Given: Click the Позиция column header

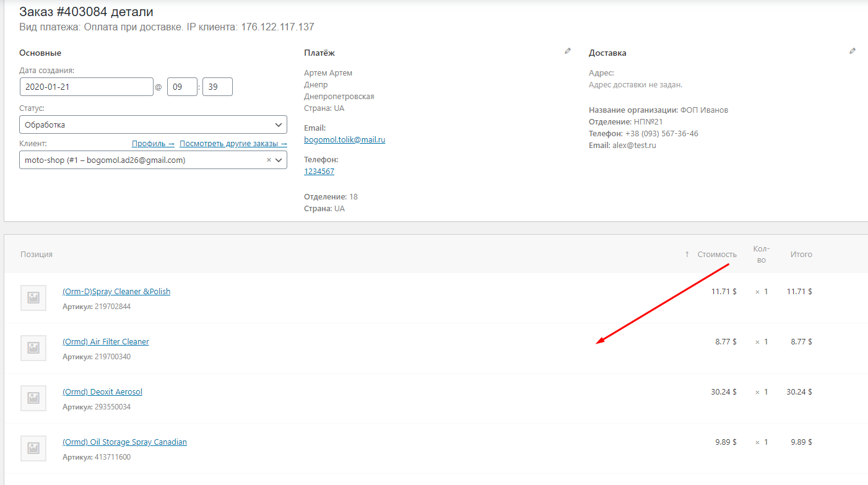Looking at the screenshot, I should 37,254.
